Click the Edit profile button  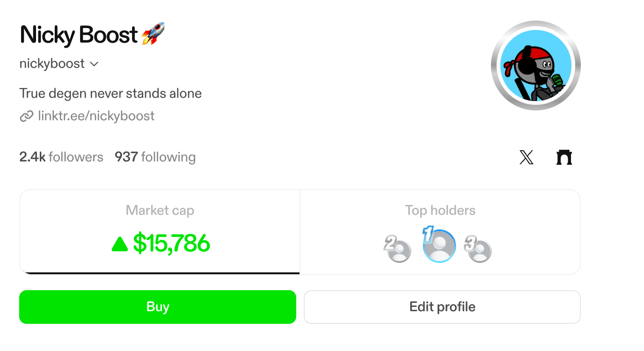(442, 307)
